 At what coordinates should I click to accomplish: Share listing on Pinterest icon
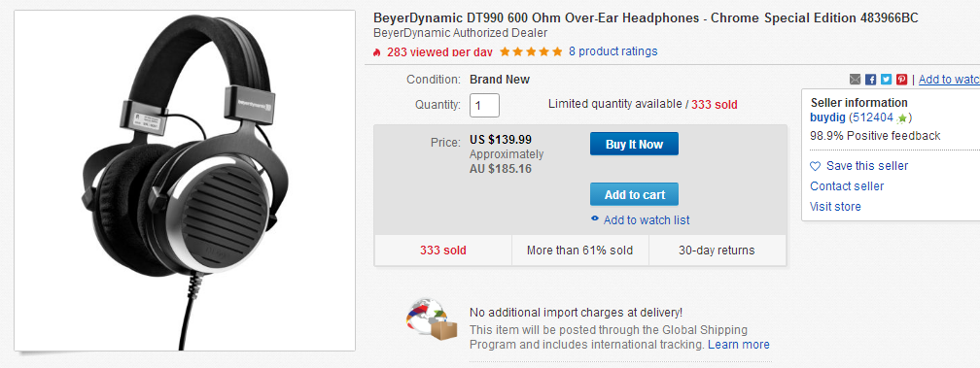click(902, 80)
